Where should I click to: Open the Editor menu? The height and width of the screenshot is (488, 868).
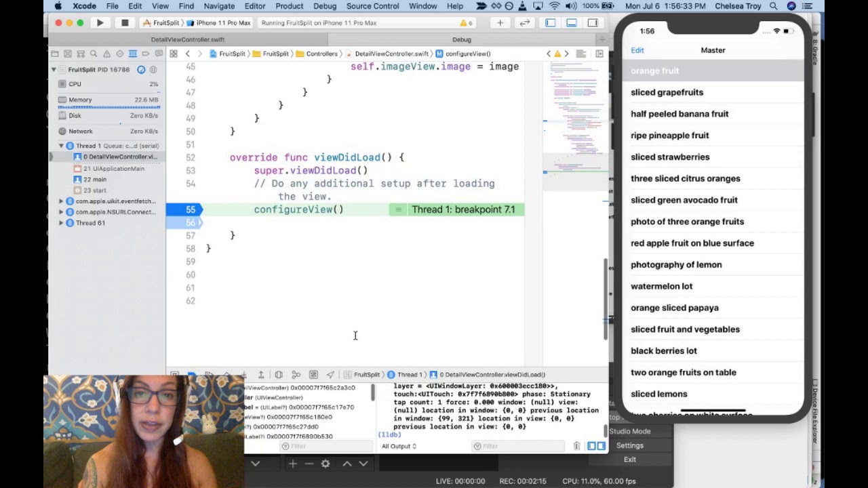tap(255, 6)
